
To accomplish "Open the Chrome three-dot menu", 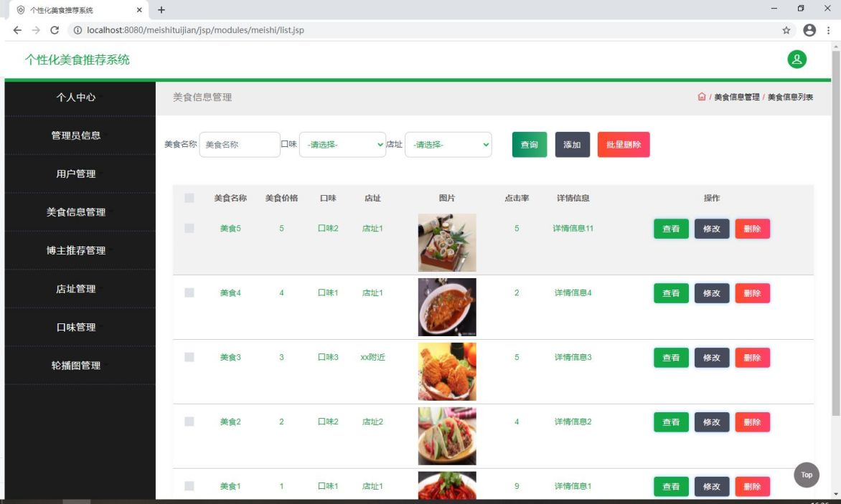I will [x=828, y=30].
